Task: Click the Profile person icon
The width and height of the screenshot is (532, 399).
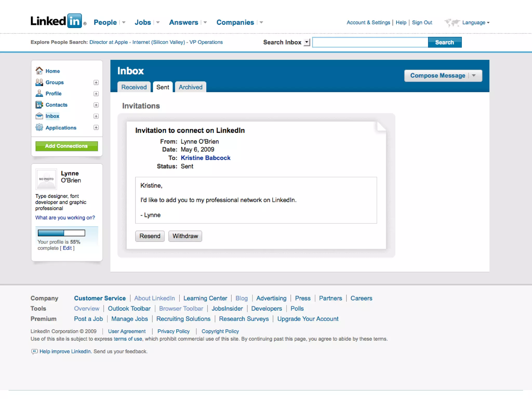Action: (39, 93)
